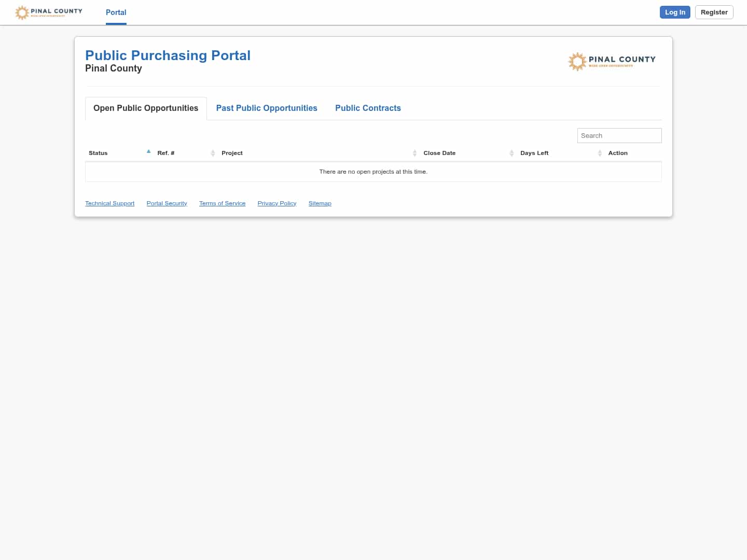Select the Open Public Opportunities tab

coord(146,108)
